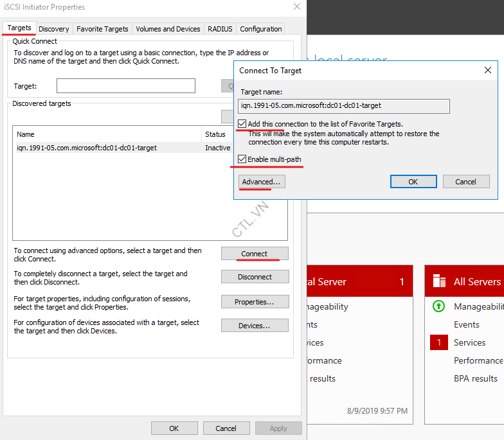
Task: Select the Volumes and Devices tab
Action: click(168, 29)
